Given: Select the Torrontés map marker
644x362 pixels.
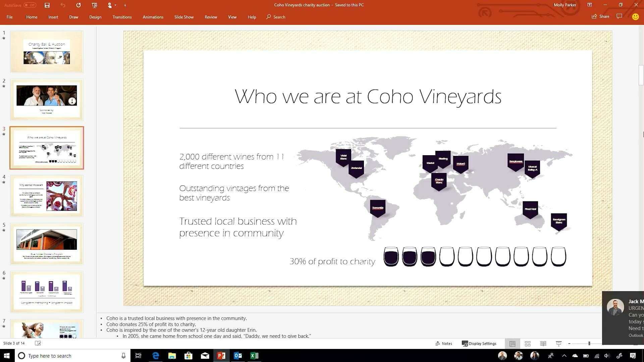Looking at the screenshot, I should pyautogui.click(x=378, y=208).
